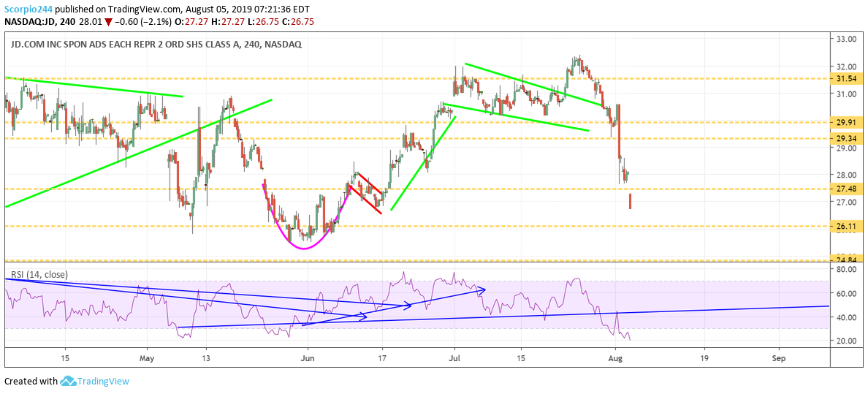868x394 pixels.
Task: Click the RSI 20.00 axis value
Action: pos(847,341)
